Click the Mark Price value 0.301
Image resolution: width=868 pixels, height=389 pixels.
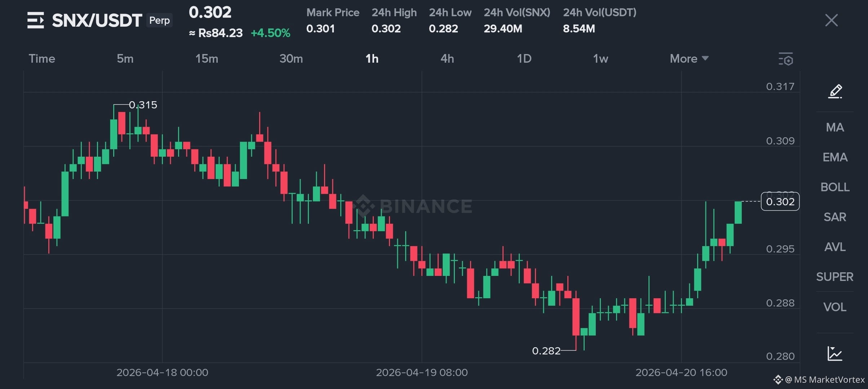[320, 28]
